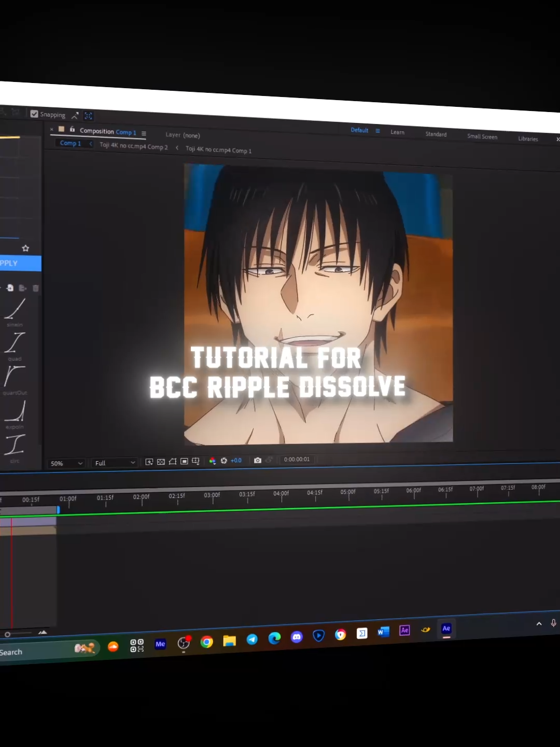Click the Region of Interest tool
Screen dimensions: 560x747
(x=184, y=461)
